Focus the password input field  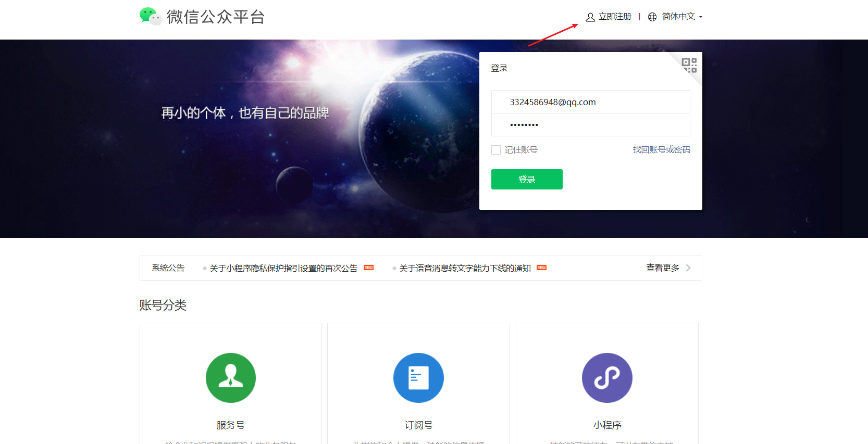pos(590,125)
